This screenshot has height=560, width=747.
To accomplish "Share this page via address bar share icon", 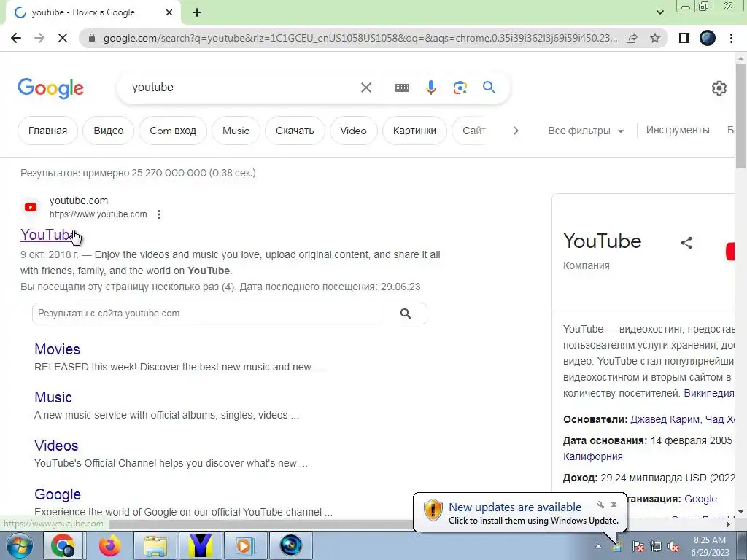I will pos(632,38).
